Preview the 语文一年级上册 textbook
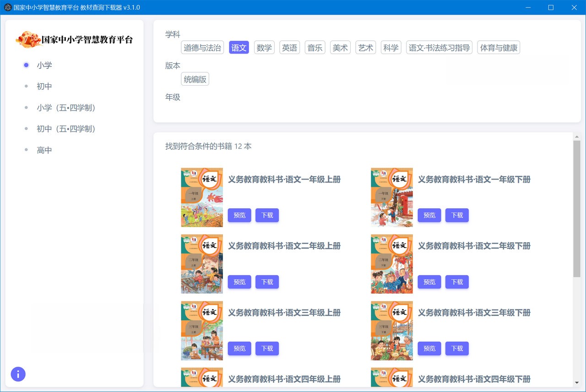This screenshot has height=392, width=586. (x=239, y=215)
